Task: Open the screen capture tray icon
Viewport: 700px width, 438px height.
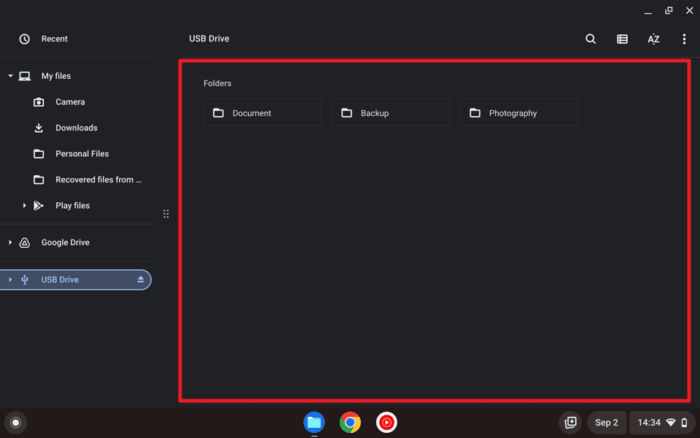Action: pyautogui.click(x=570, y=422)
